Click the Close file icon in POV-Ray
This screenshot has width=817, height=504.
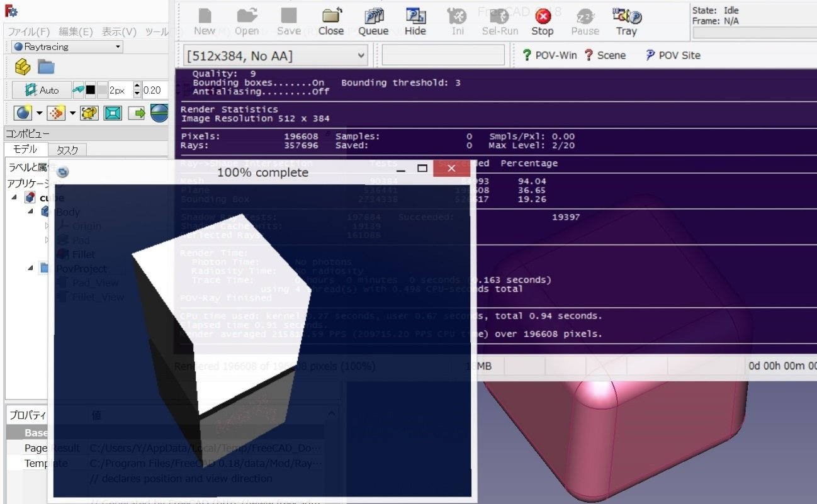point(331,21)
